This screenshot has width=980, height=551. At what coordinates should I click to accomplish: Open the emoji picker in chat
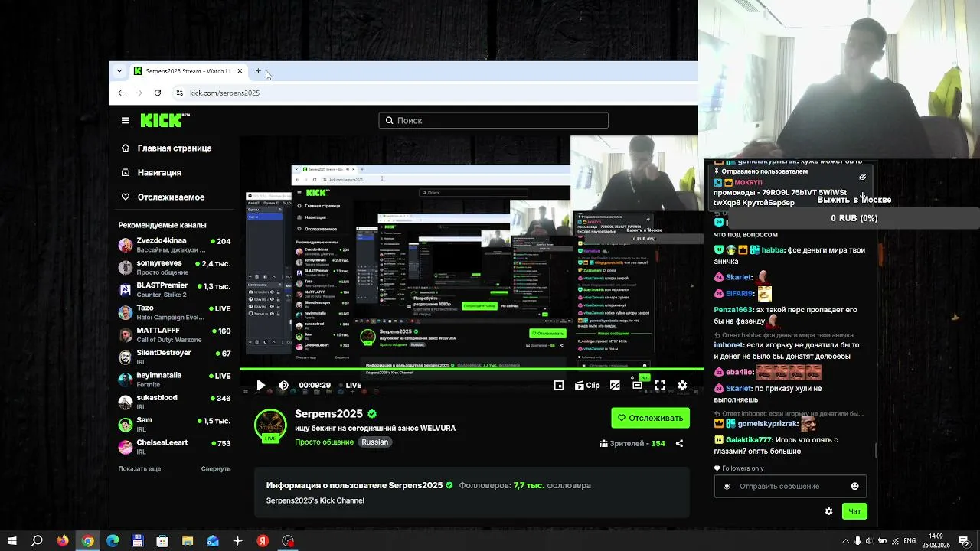[855, 486]
